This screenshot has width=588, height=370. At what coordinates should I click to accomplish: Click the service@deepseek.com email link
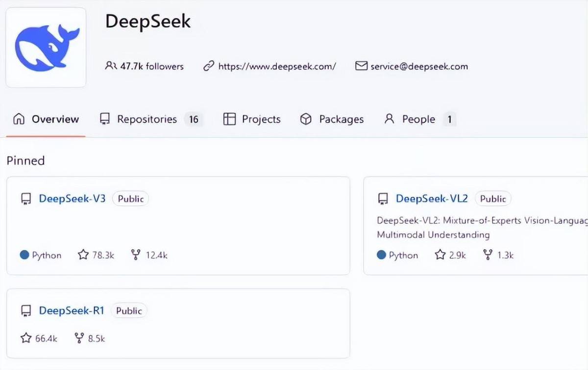coord(419,67)
